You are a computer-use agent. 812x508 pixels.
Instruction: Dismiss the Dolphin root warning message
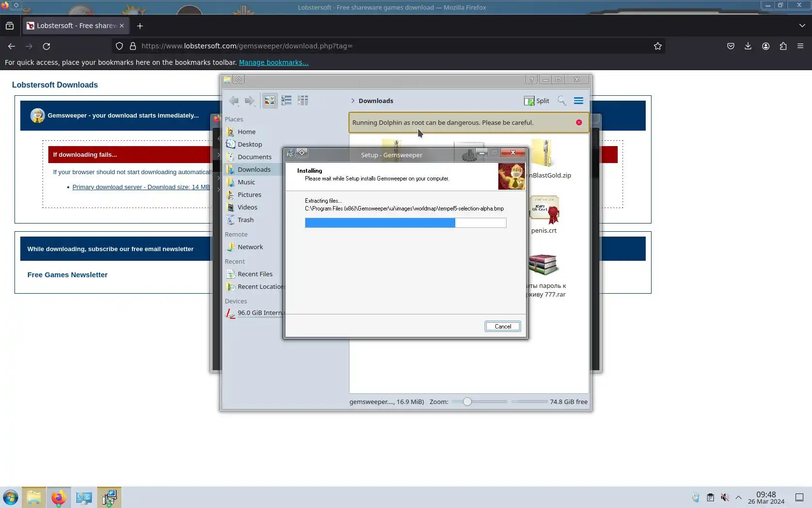[x=579, y=122]
